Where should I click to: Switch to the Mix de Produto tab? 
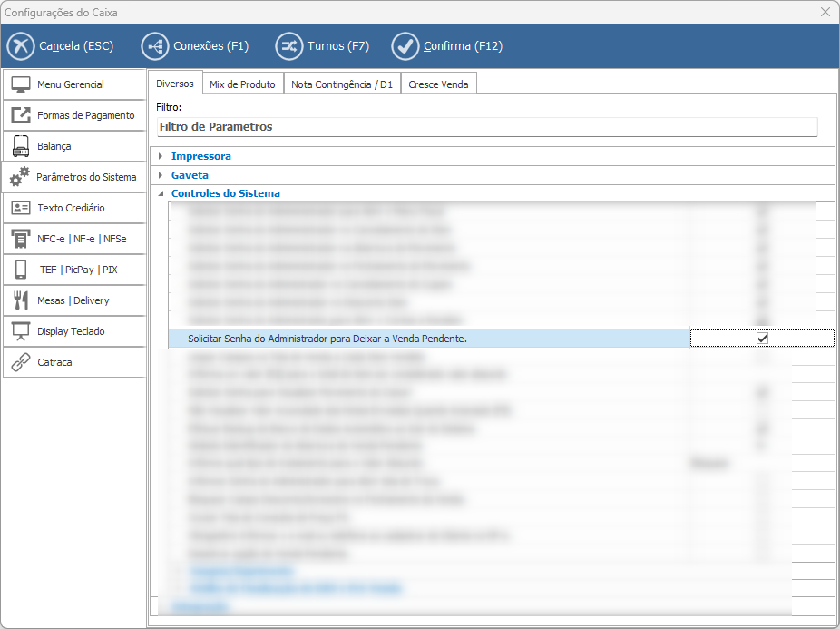(x=242, y=84)
